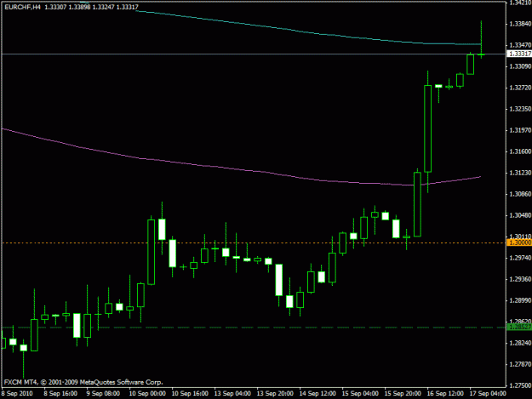Select the teal moving average line
532x399 pixels.
click(x=308, y=31)
